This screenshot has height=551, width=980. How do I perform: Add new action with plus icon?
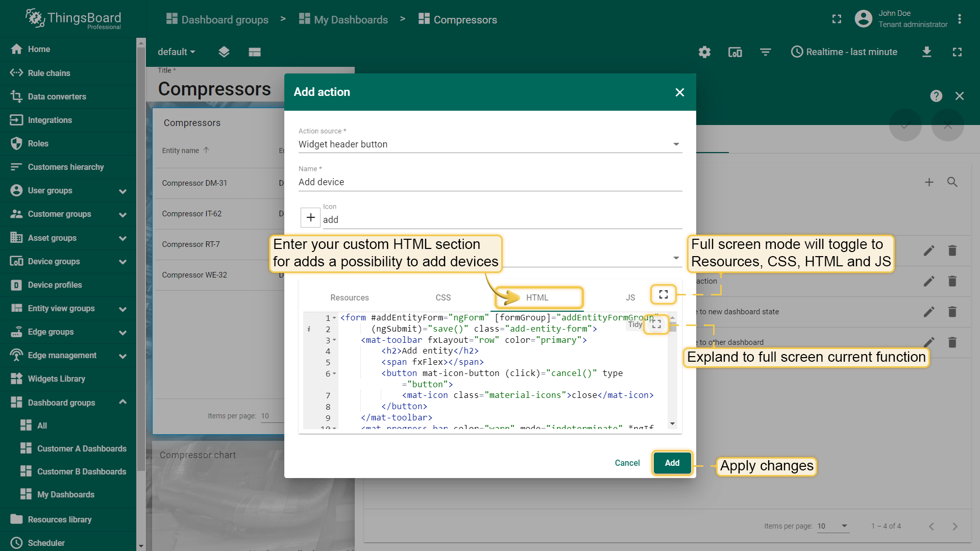pos(929,182)
